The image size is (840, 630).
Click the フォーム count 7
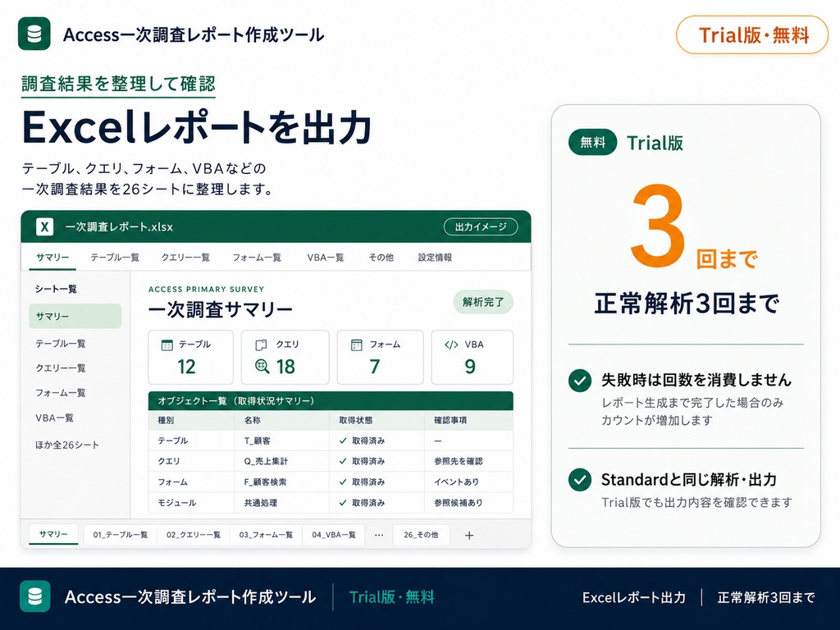tap(374, 367)
